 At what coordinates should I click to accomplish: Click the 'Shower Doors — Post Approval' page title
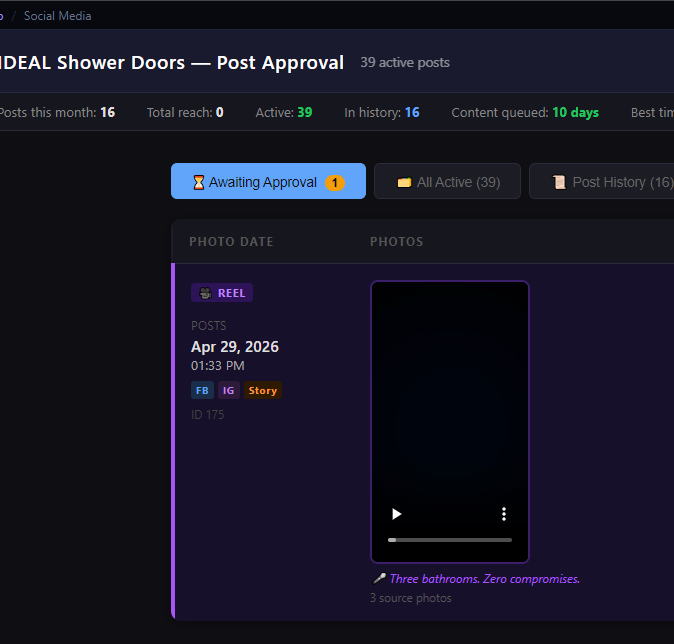click(200, 63)
